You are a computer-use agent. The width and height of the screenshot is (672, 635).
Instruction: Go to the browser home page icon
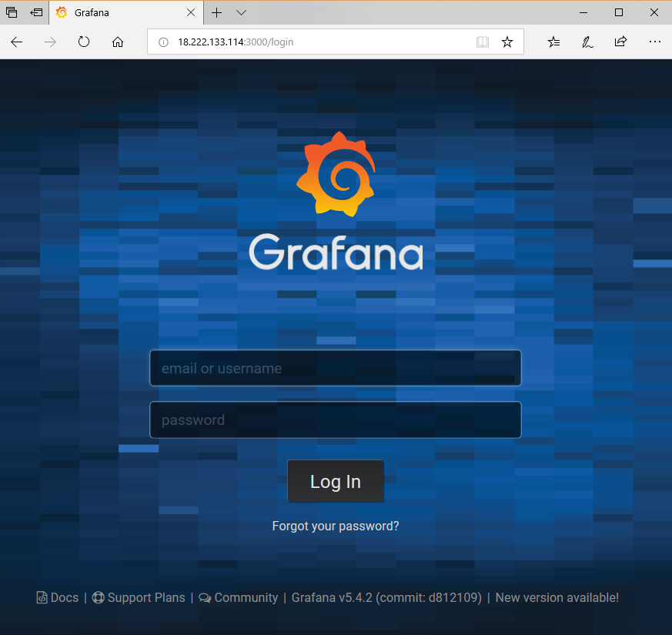tap(118, 42)
